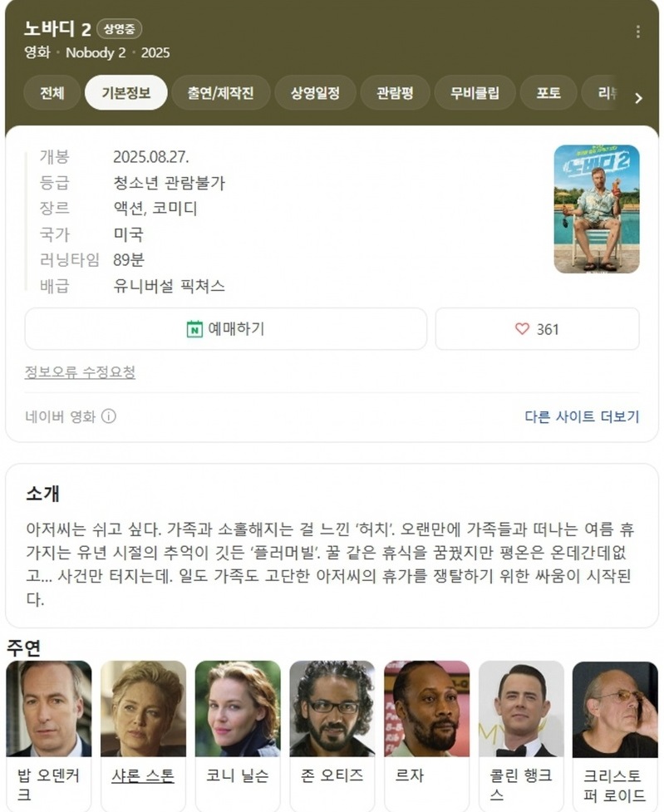The height and width of the screenshot is (812, 664).
Task: Click the 샤론 스톤 name link
Action: pyautogui.click(x=143, y=775)
